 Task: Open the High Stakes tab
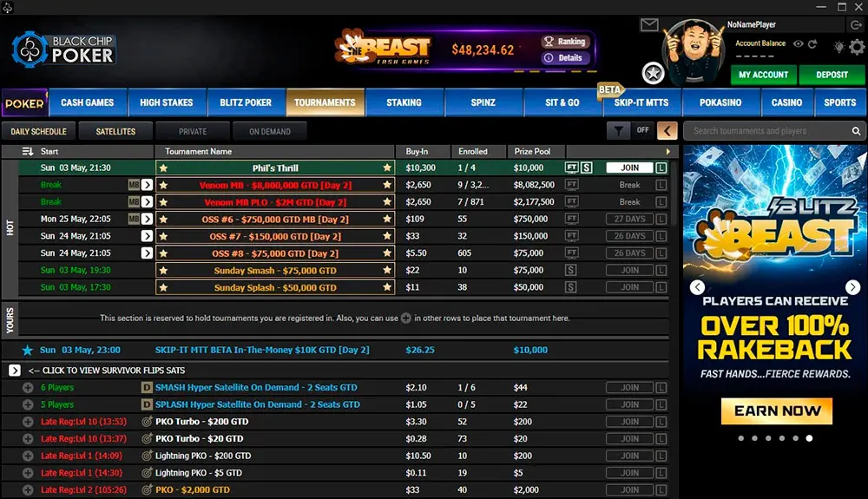coord(167,102)
